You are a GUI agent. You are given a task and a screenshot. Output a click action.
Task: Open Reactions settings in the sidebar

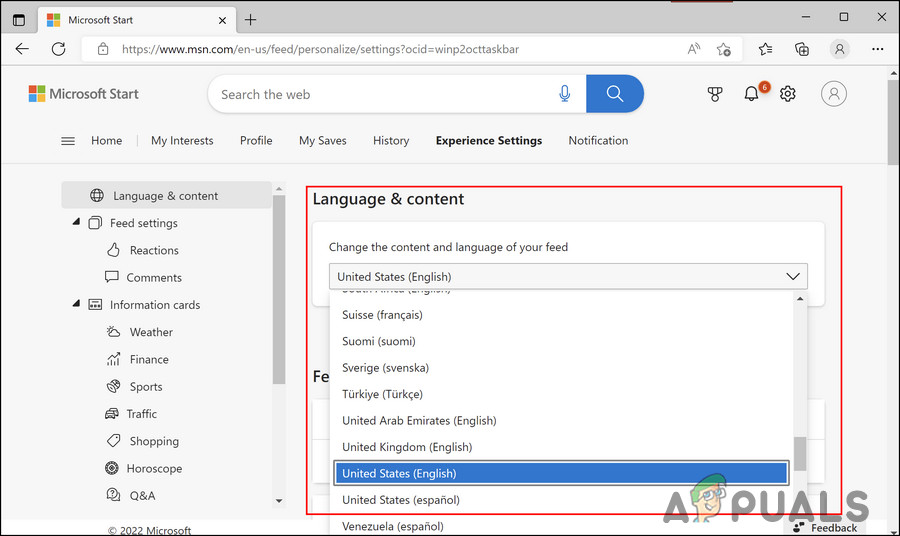pos(154,250)
